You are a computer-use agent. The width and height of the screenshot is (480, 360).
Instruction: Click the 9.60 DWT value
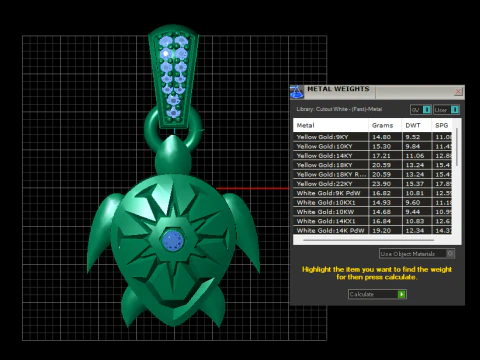(413, 202)
